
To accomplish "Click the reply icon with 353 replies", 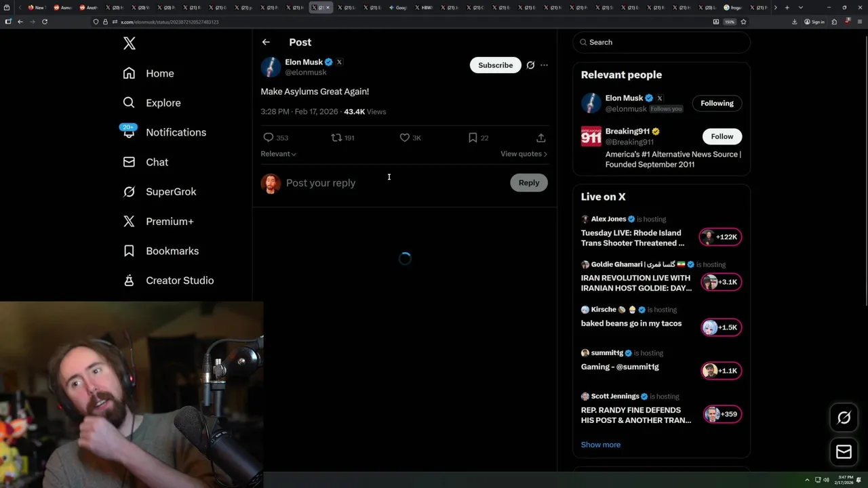I will click(x=268, y=138).
